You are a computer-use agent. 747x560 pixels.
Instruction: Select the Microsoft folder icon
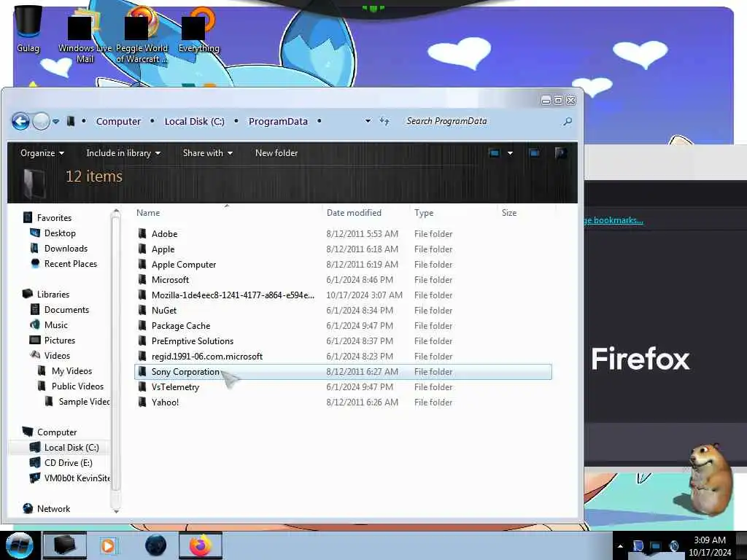pyautogui.click(x=142, y=279)
